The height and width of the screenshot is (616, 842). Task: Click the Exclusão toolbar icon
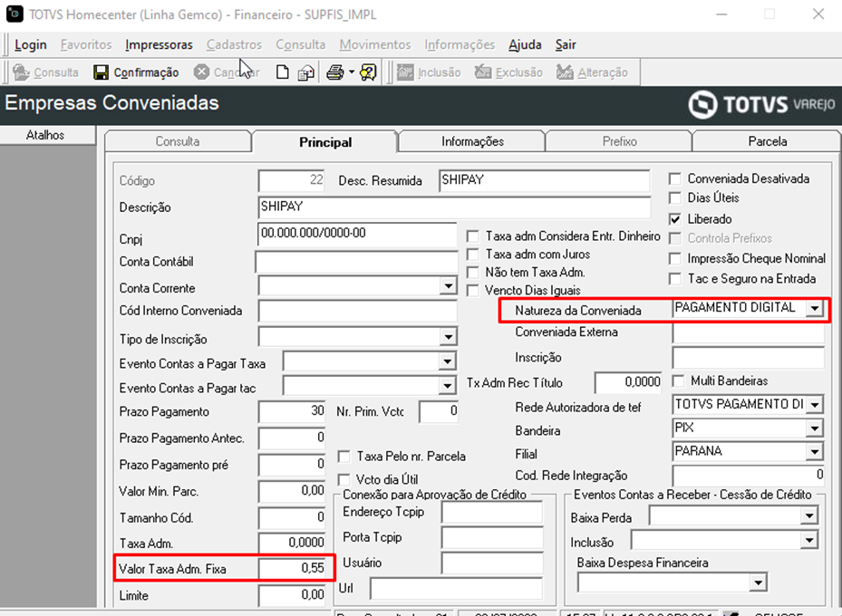pos(483,72)
